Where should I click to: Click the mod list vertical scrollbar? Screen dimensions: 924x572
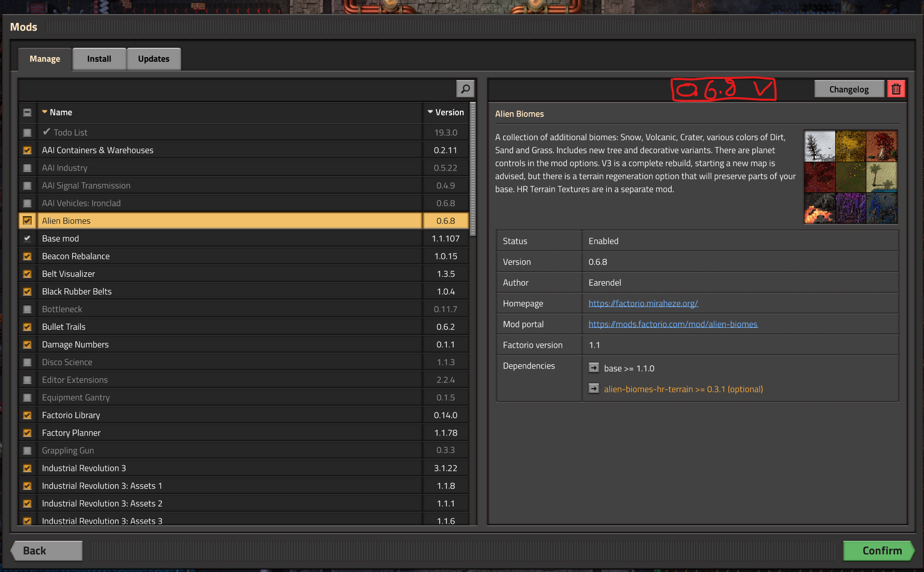(472, 169)
